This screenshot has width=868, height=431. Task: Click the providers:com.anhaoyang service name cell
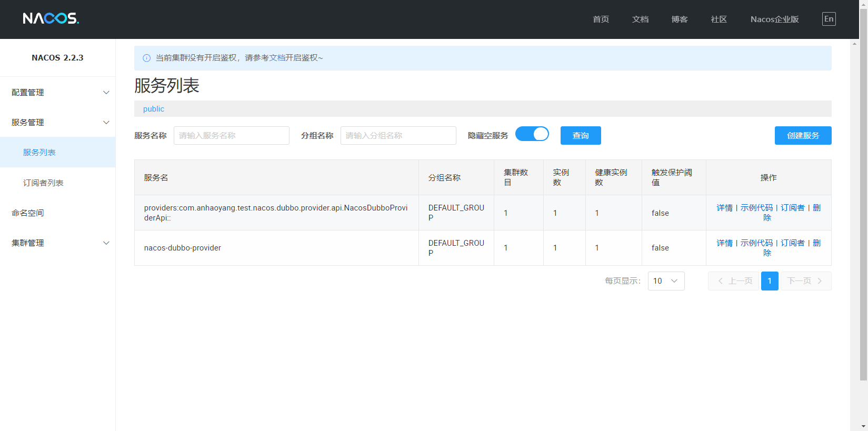[276, 213]
